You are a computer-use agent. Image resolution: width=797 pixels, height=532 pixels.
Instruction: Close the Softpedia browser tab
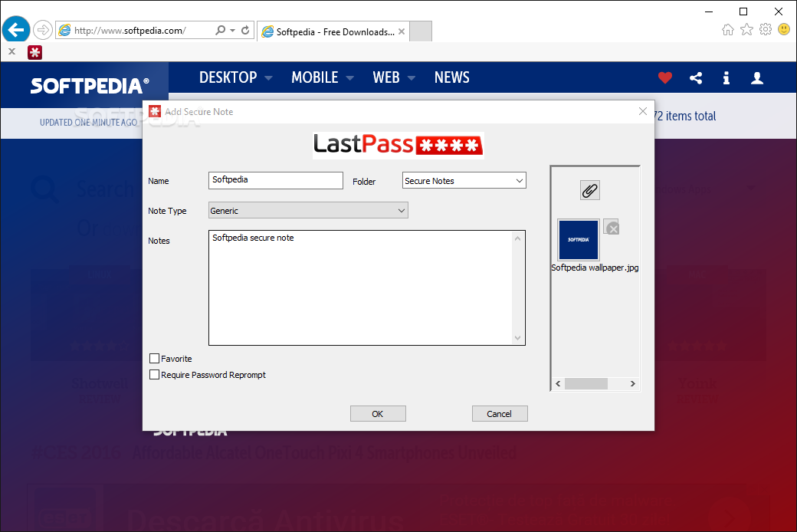click(x=402, y=31)
